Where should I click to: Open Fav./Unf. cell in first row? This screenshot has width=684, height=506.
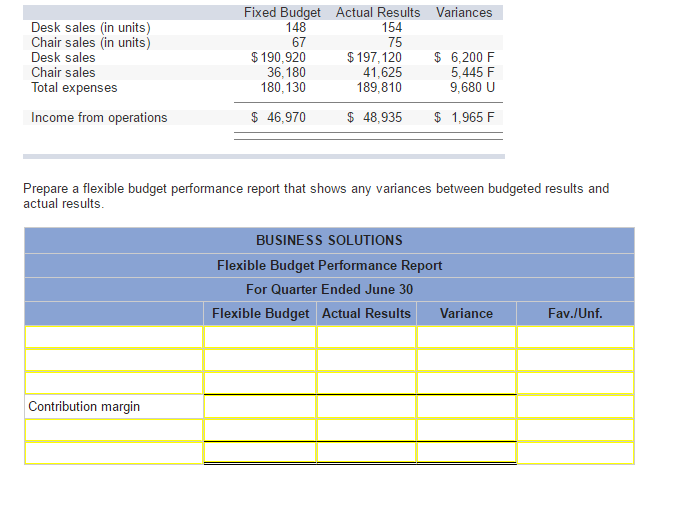[575, 337]
